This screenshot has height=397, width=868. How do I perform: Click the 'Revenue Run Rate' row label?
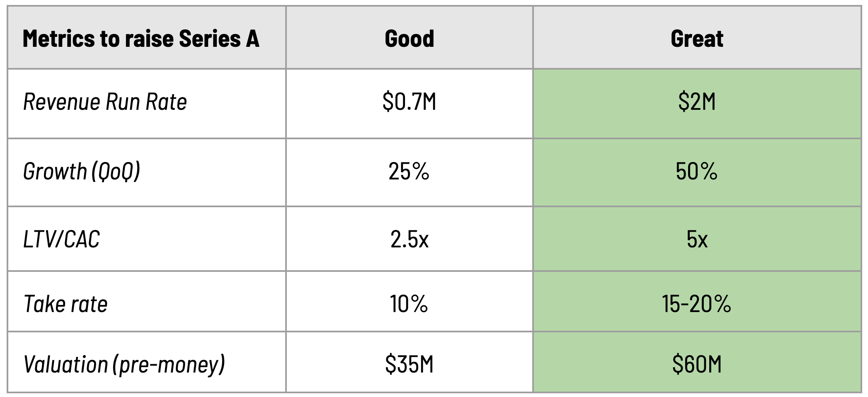pyautogui.click(x=105, y=102)
